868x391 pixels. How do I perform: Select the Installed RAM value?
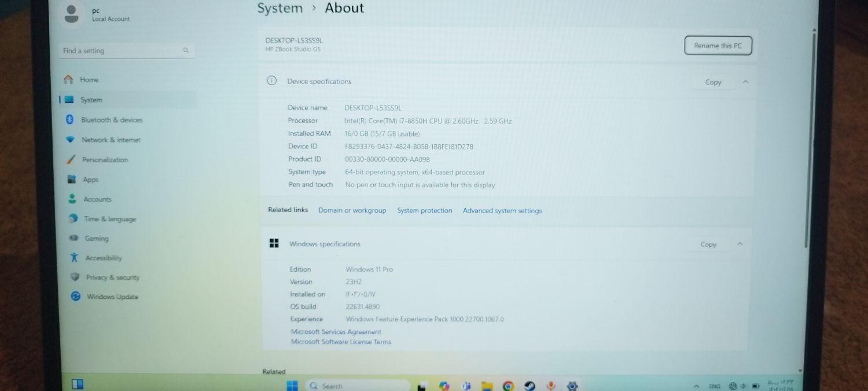(382, 134)
